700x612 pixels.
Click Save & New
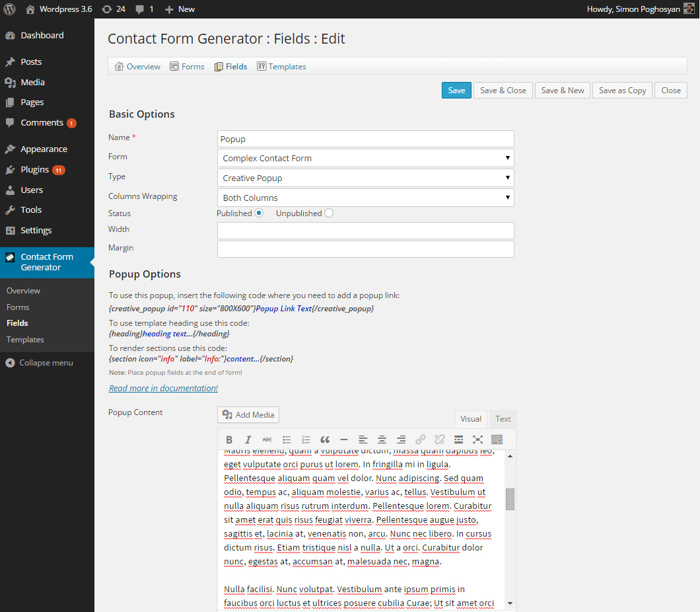pyautogui.click(x=563, y=91)
